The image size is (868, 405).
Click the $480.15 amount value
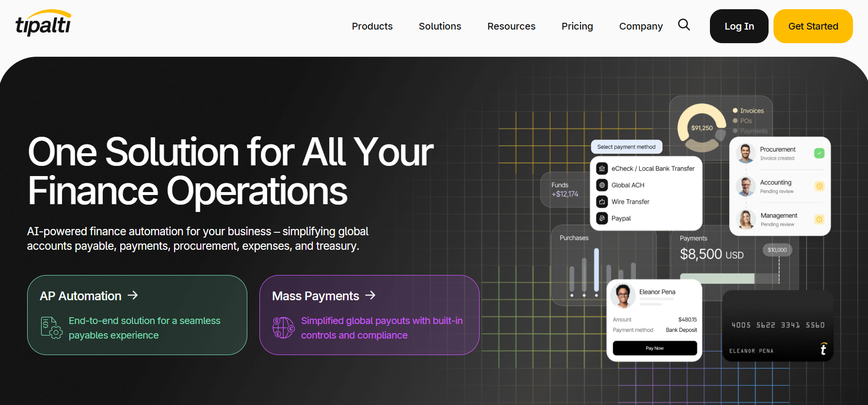688,320
